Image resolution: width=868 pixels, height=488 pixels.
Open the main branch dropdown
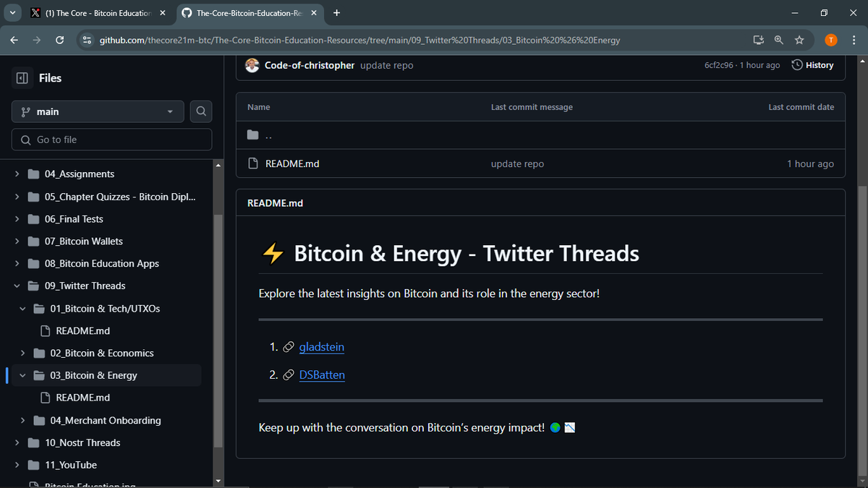[x=98, y=111]
